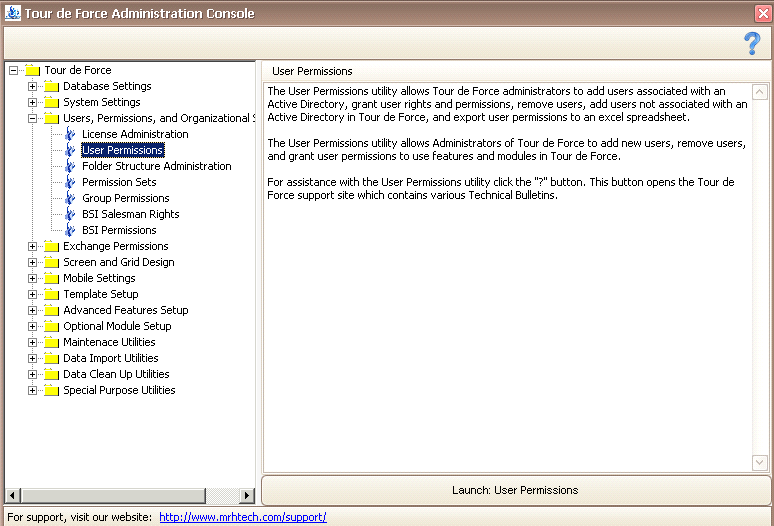Click the Data Clean Up Utilities folder icon
This screenshot has height=526, width=774.
click(x=51, y=375)
